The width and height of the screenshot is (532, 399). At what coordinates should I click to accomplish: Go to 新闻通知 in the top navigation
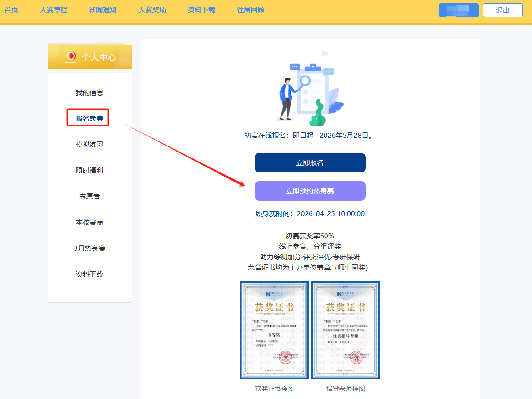(x=103, y=10)
